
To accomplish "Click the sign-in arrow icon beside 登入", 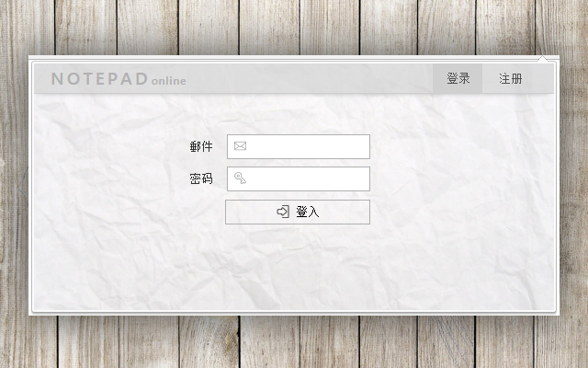I will point(283,212).
